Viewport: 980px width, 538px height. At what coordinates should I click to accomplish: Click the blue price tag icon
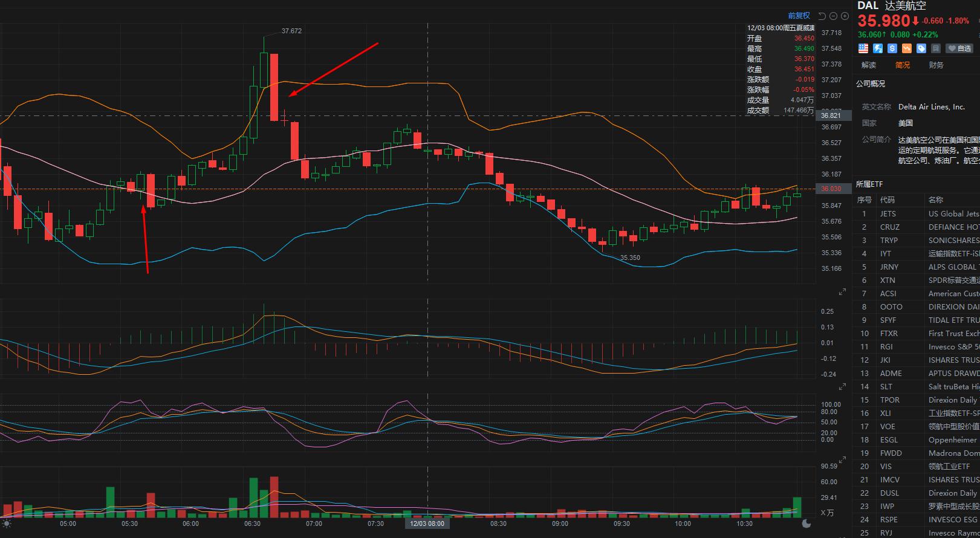[921, 48]
